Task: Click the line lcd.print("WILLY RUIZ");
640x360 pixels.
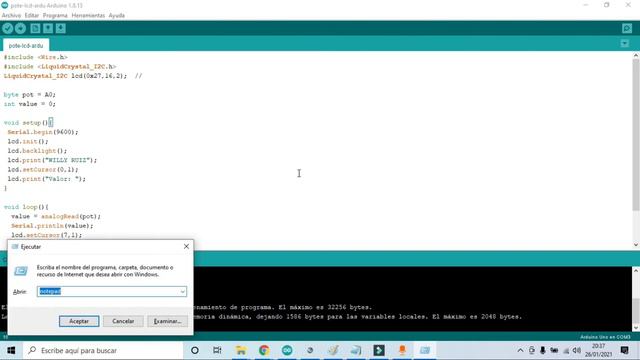Action: click(x=52, y=160)
